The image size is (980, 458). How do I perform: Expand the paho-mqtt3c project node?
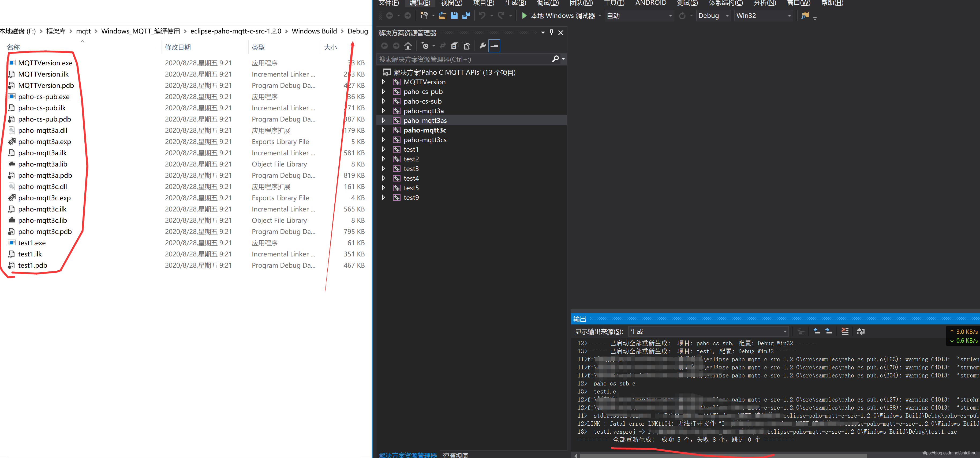(383, 130)
